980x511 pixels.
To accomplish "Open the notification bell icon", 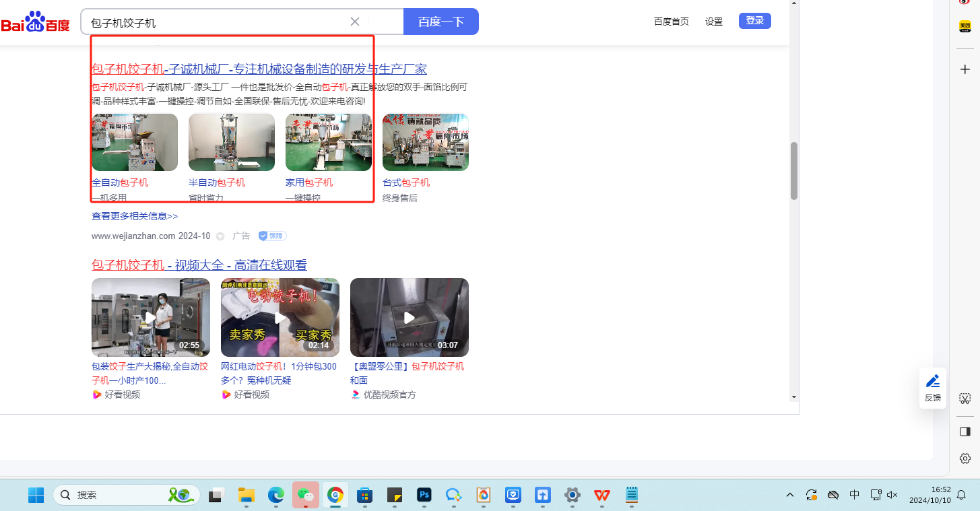I will click(x=962, y=495).
